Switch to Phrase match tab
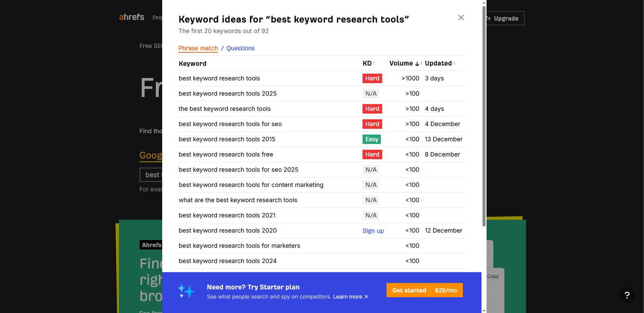Viewport: 644px width, 313px height. [198, 48]
